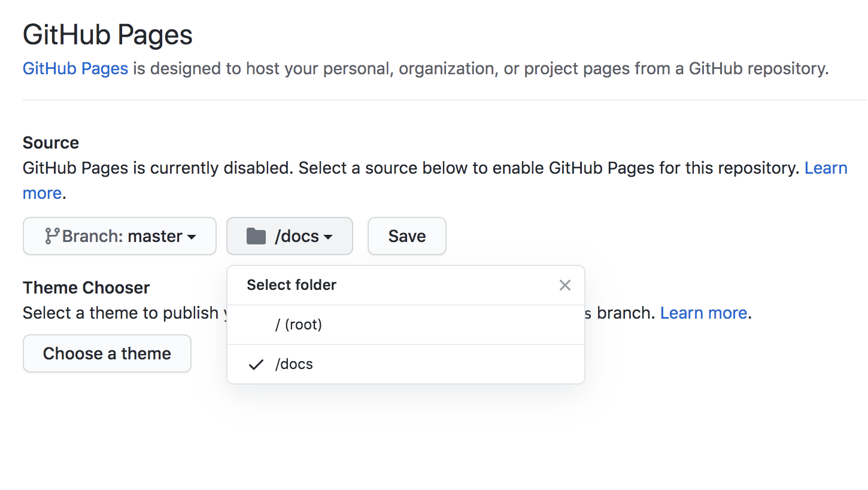
Task: Click the word "more" link below Source text
Action: 42,193
